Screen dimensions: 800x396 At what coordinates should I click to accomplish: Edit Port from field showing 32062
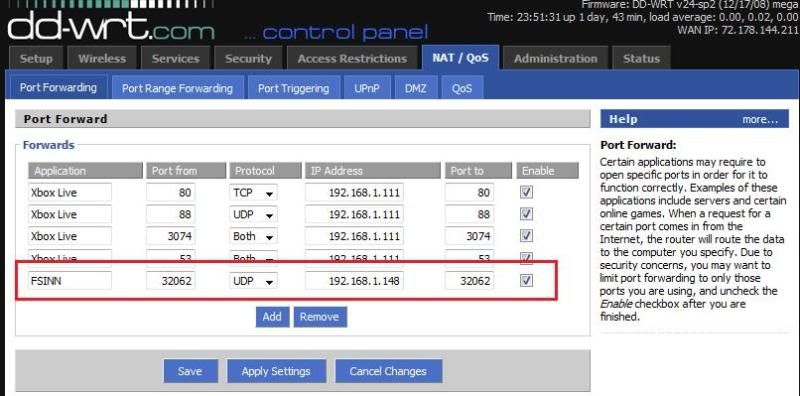click(x=170, y=281)
